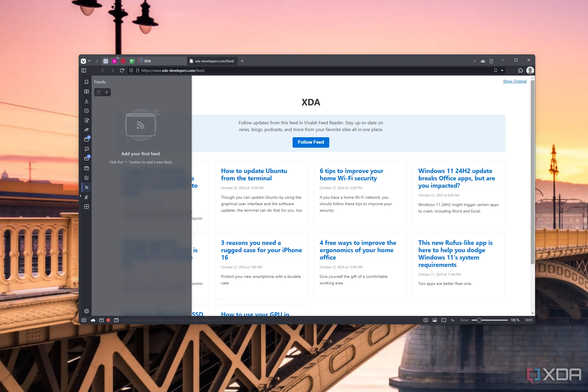The height and width of the screenshot is (392, 588).
Task: Toggle panel visibility in status bar
Action: [84, 320]
